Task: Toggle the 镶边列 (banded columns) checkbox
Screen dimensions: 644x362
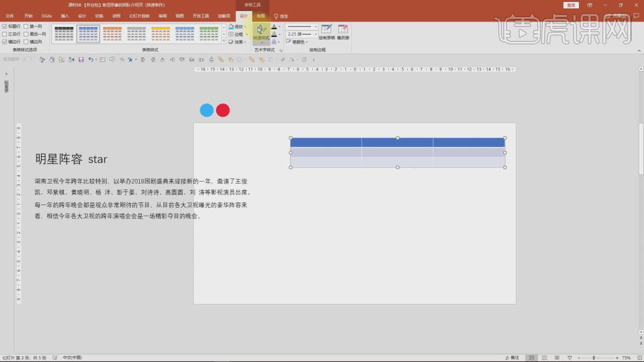Action: 26,42
